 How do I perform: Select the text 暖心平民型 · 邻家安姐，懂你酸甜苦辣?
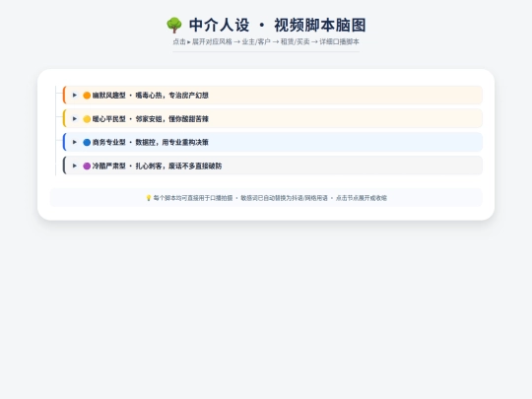[x=151, y=119]
